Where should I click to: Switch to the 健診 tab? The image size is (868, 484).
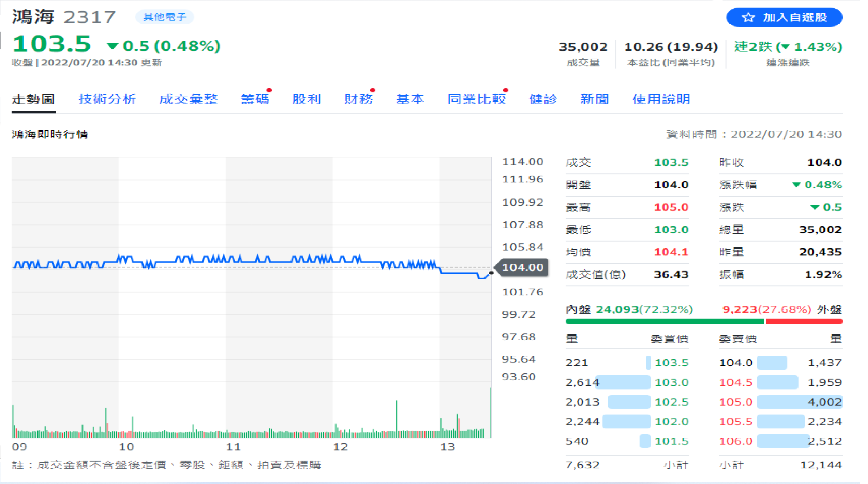coord(543,99)
